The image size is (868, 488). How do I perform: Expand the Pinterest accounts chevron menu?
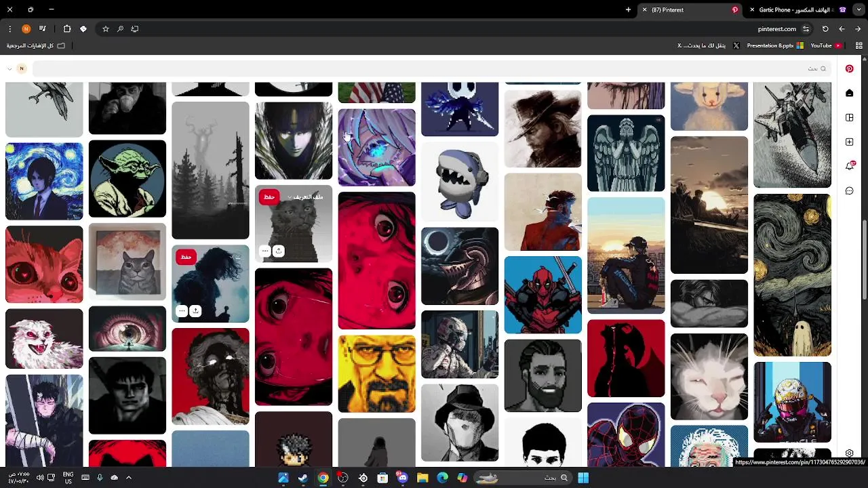pos(9,68)
